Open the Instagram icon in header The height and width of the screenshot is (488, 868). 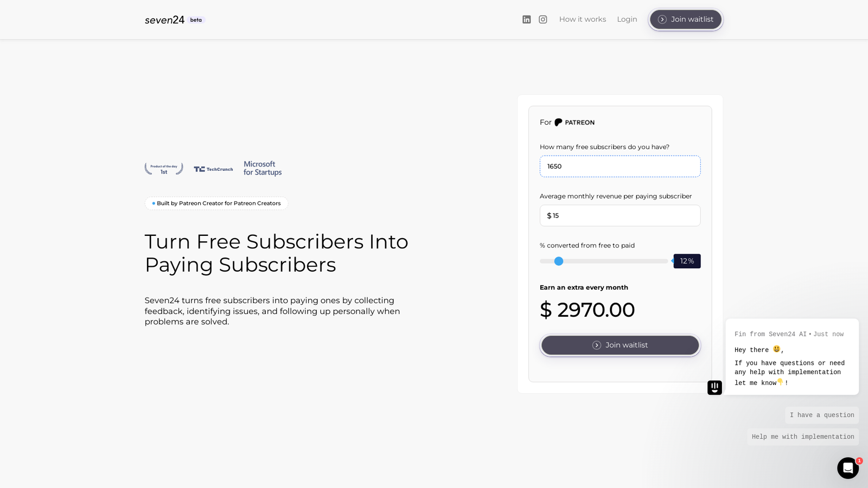(x=542, y=20)
